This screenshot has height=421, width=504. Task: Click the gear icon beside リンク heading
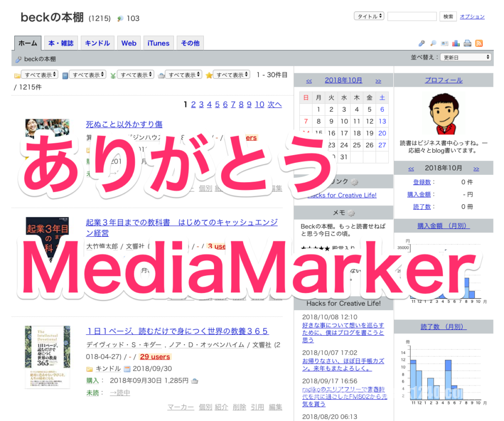pyautogui.click(x=354, y=182)
